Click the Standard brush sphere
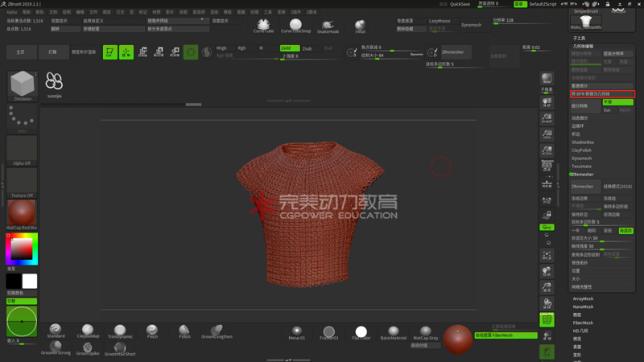 tap(56, 331)
